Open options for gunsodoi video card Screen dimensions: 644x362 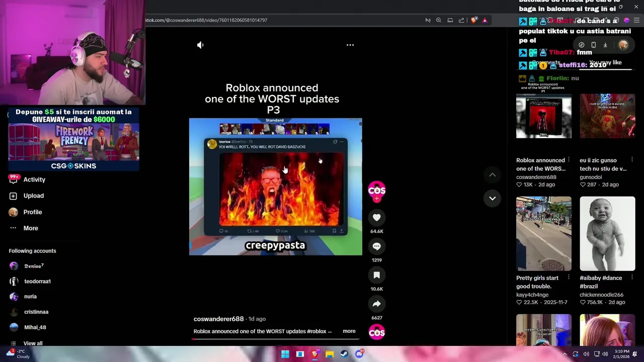(632, 160)
